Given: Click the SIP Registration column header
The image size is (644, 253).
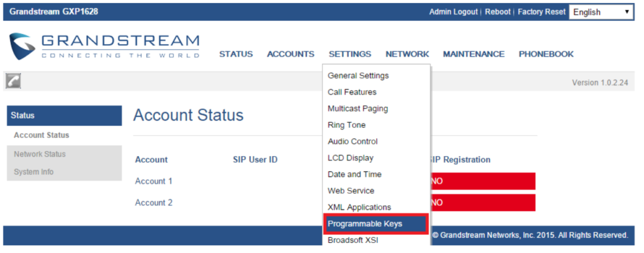Looking at the screenshot, I should click(x=460, y=160).
